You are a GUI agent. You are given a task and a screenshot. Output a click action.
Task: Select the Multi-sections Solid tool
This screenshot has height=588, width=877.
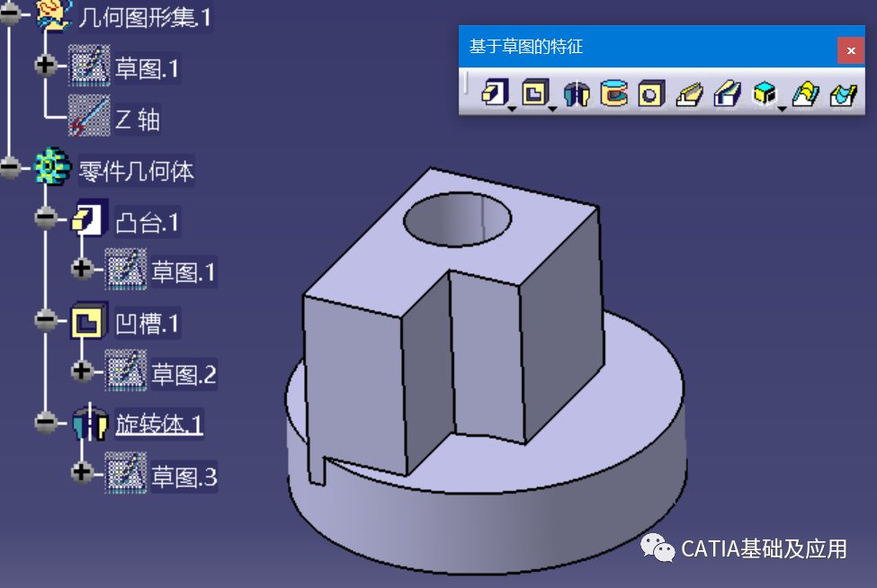coord(805,94)
